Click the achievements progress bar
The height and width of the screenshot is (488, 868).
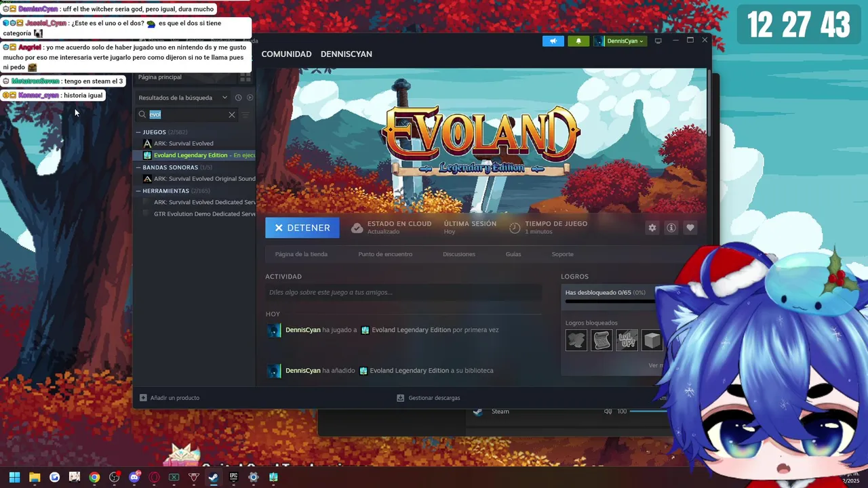point(610,301)
